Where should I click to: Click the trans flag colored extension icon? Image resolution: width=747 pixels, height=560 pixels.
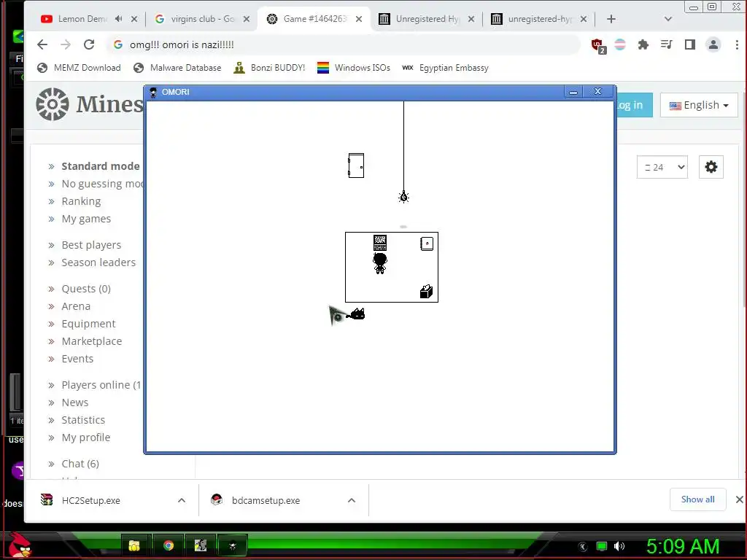point(620,44)
